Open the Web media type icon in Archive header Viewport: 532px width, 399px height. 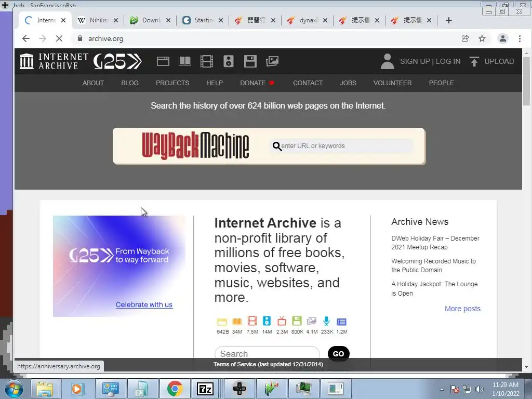pyautogui.click(x=163, y=61)
